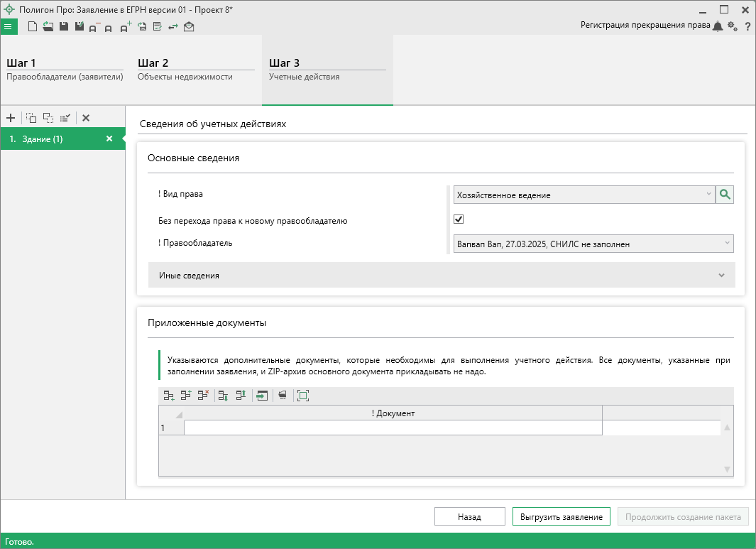Click first Документ cell in table

coord(393,428)
